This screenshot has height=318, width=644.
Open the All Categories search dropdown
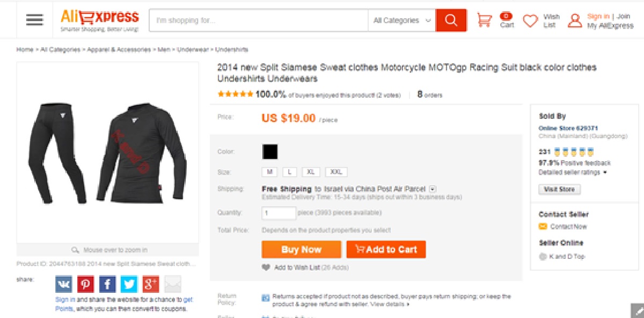pos(401,20)
